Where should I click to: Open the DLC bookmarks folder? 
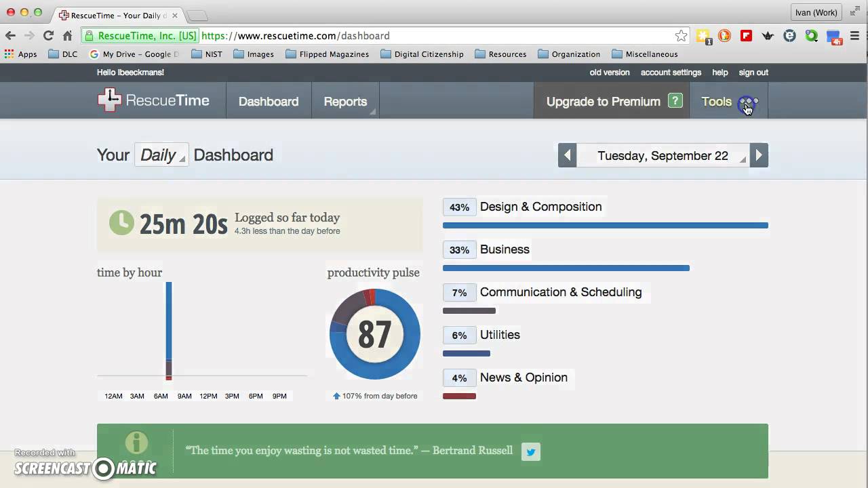pos(63,54)
